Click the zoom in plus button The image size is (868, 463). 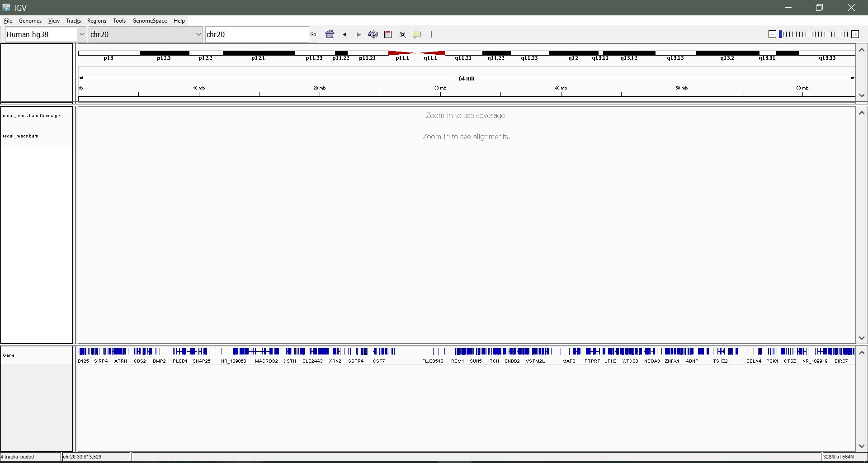(x=855, y=34)
